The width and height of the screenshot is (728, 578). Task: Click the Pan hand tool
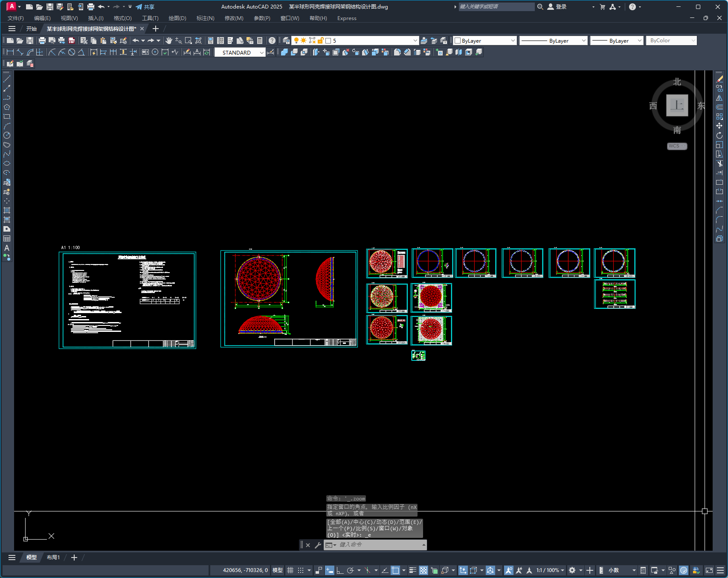click(169, 41)
